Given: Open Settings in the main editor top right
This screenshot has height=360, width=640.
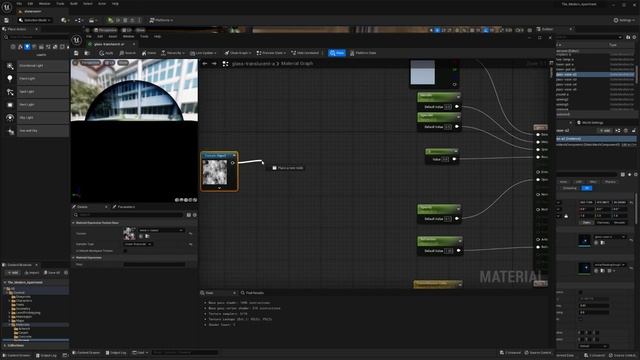Looking at the screenshot, I should pyautogui.click(x=624, y=20).
